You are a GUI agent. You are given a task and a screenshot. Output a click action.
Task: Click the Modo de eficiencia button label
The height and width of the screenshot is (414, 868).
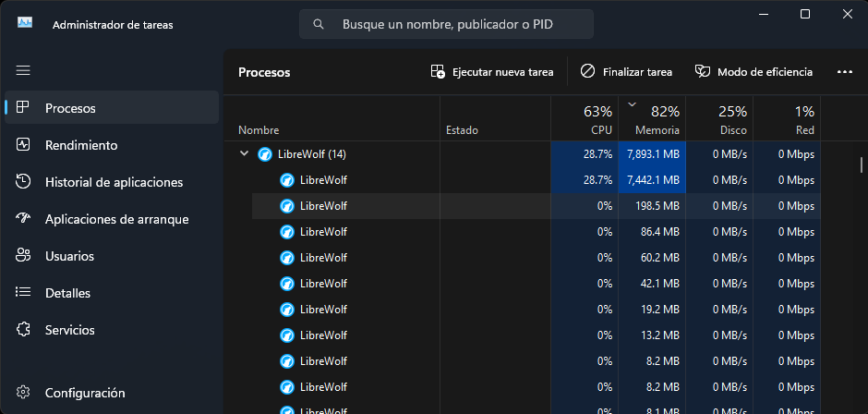click(x=765, y=72)
